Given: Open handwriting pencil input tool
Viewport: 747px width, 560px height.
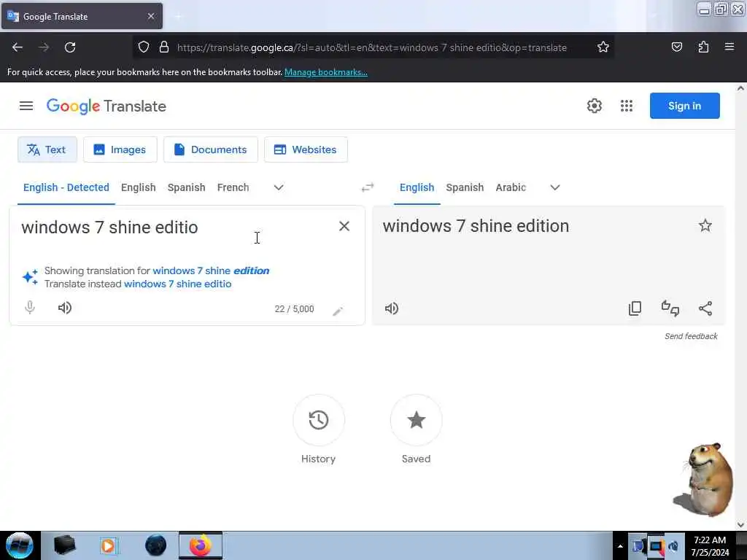Looking at the screenshot, I should 338,311.
